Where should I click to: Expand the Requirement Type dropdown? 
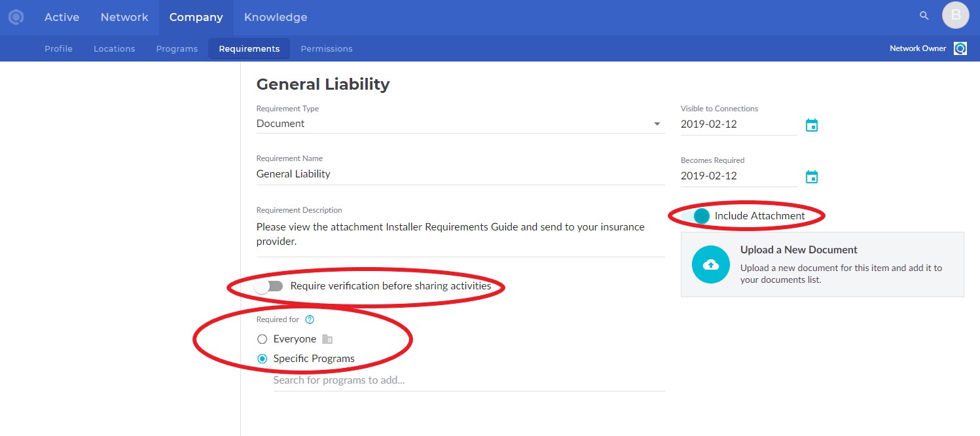click(657, 124)
